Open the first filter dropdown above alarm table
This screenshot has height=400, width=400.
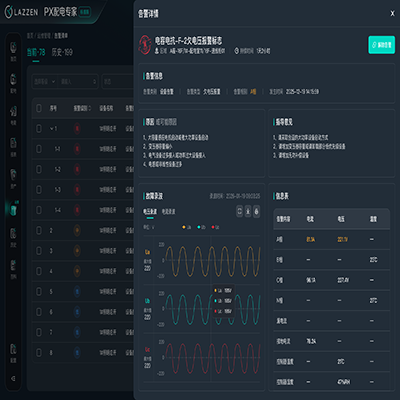click(x=45, y=81)
